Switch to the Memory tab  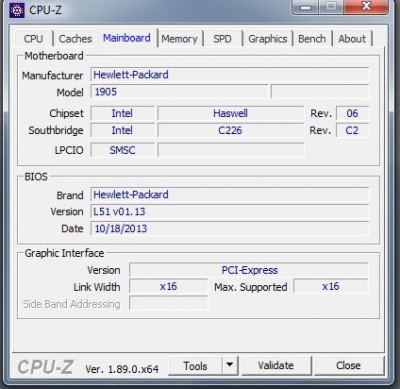tap(179, 39)
